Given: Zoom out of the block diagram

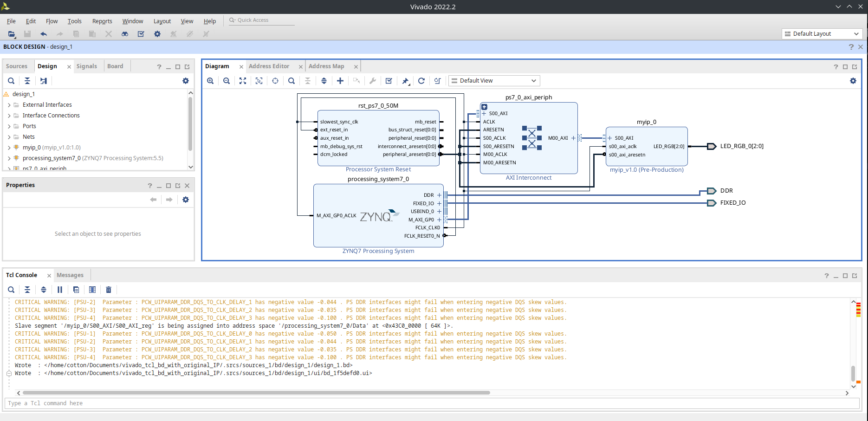Looking at the screenshot, I should pyautogui.click(x=227, y=81).
